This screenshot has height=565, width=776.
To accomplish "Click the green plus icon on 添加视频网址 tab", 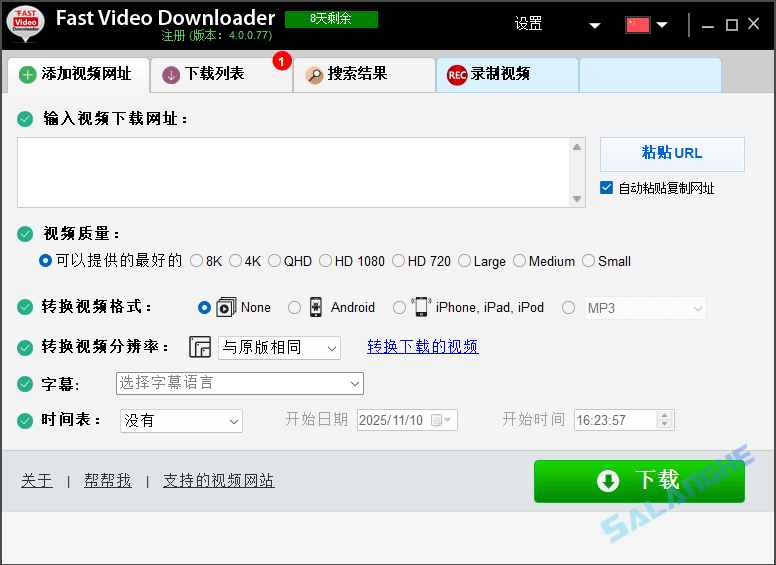I will pyautogui.click(x=28, y=75).
